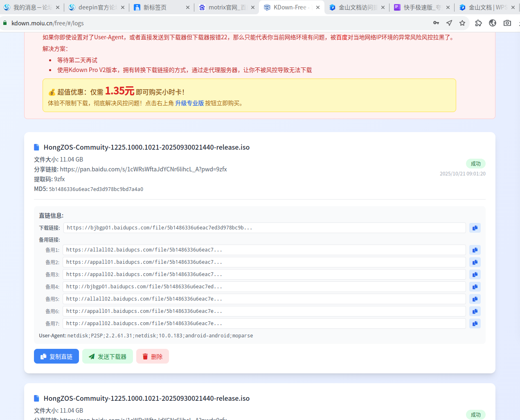Click the 下载链接 URL input field
520x420 pixels.
[265, 228]
